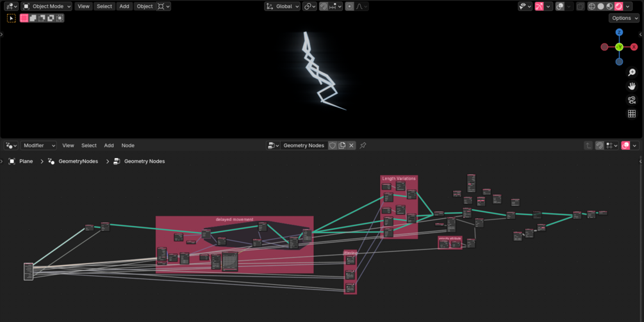Toggle viewport gizmos display
Viewport: 644px width, 322px height.
coord(540,6)
